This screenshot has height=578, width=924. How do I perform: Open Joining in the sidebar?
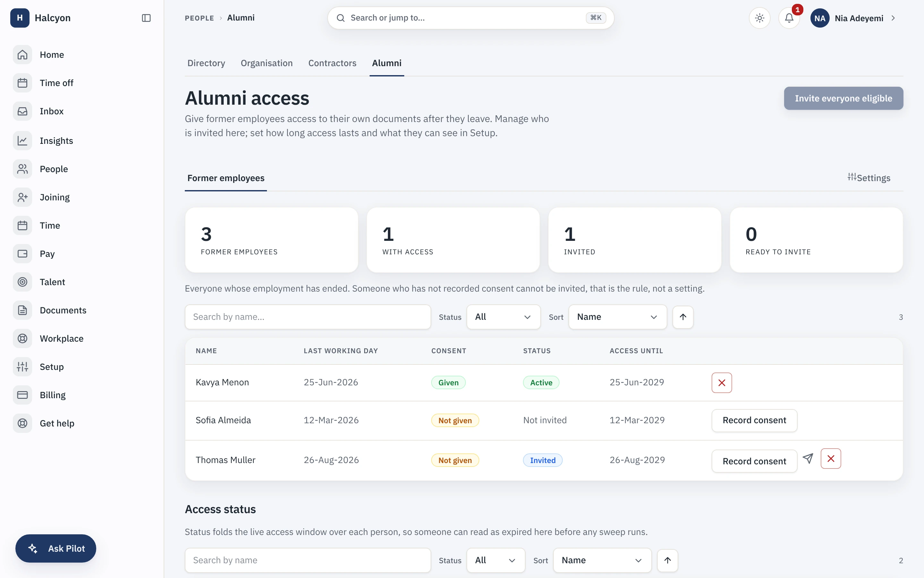[82, 197]
